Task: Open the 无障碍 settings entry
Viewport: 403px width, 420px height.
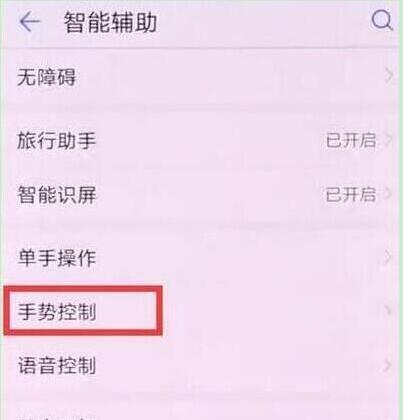Action: (x=201, y=77)
